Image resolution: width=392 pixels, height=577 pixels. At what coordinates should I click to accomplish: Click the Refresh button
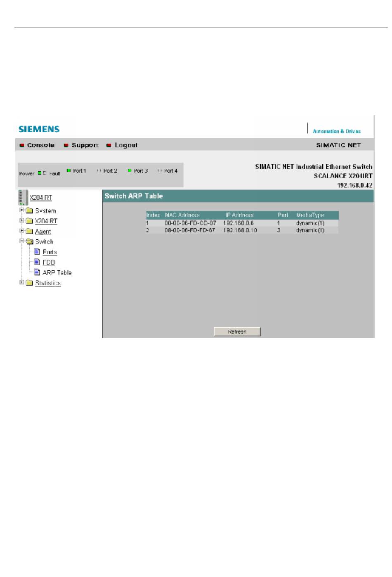[x=237, y=332]
